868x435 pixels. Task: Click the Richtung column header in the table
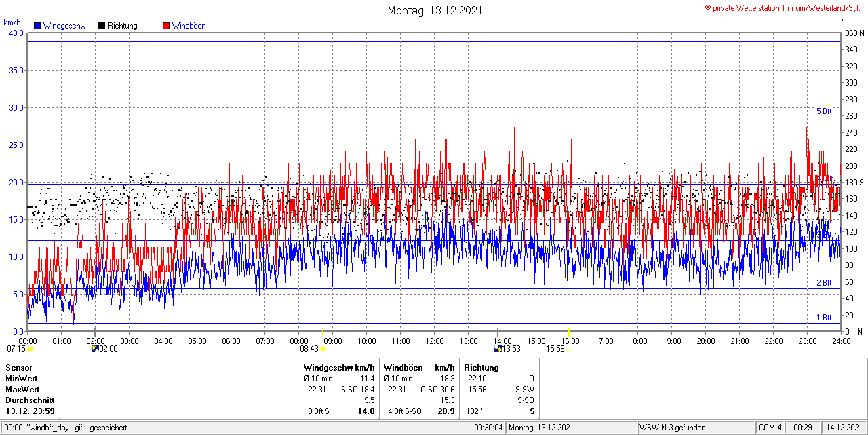(x=481, y=368)
